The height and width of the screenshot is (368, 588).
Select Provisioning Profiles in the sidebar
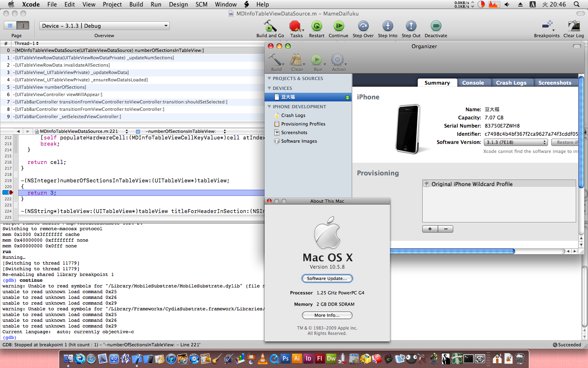click(303, 124)
